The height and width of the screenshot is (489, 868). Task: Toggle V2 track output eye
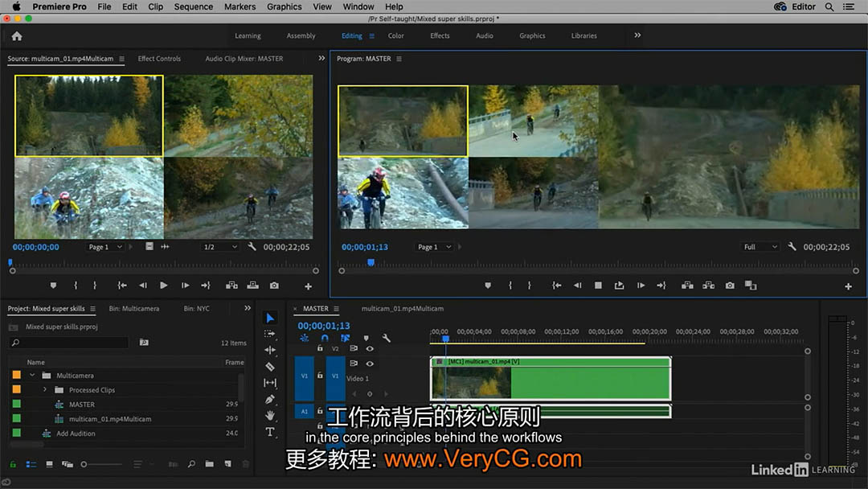click(x=370, y=348)
